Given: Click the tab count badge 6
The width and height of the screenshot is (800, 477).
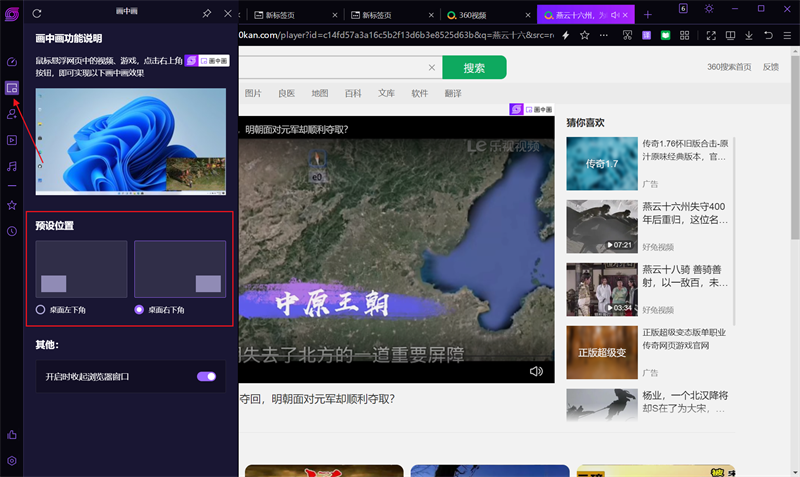Looking at the screenshot, I should point(683,9).
